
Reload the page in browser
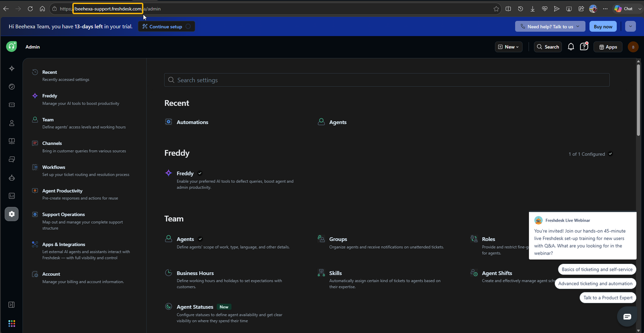coord(30,9)
